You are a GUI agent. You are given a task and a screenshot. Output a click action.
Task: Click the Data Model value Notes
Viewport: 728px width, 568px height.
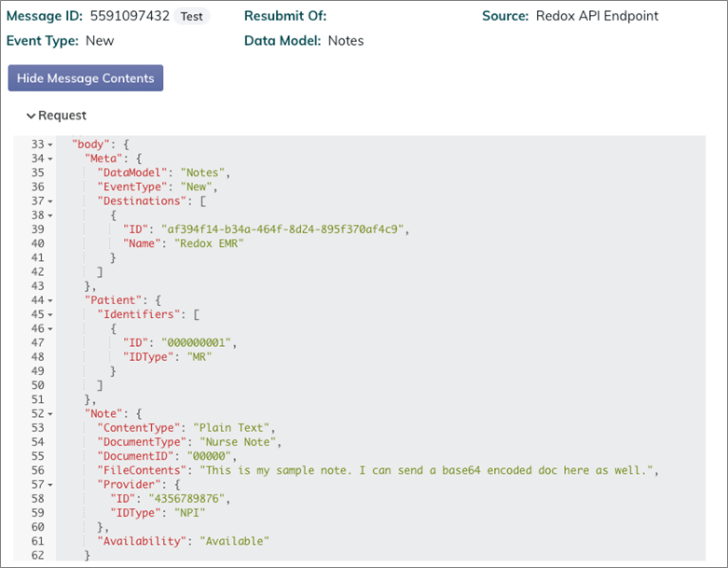[x=346, y=41]
